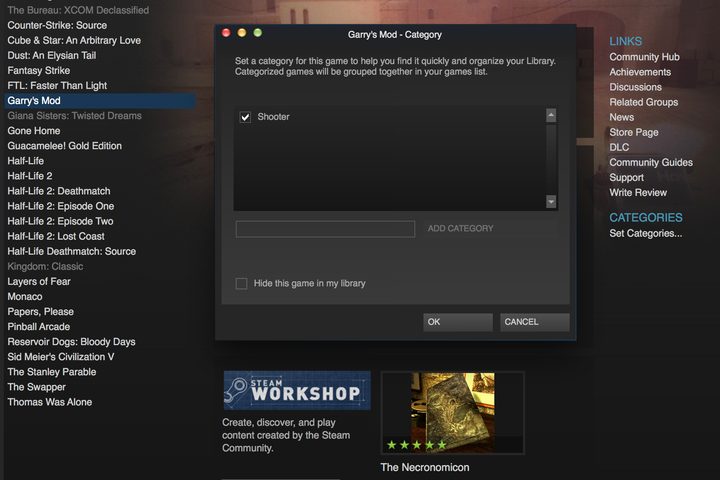Viewport: 720px width, 480px height.
Task: Select The Swapper in library list
Action: (x=36, y=387)
